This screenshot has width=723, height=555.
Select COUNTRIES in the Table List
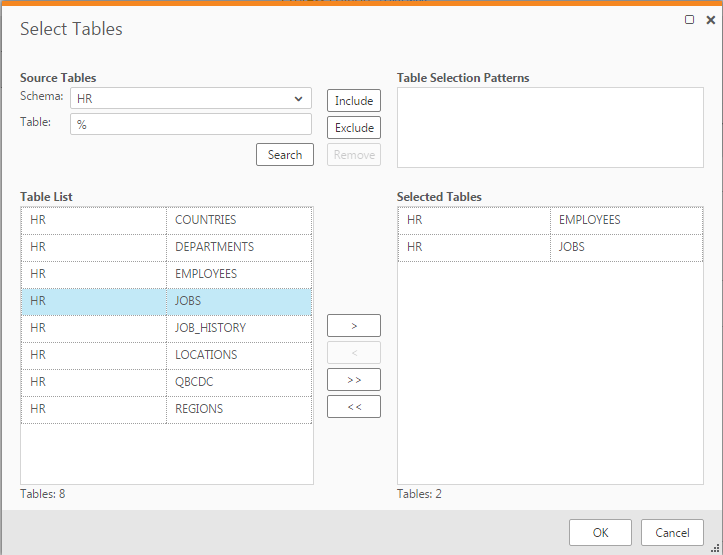205,220
